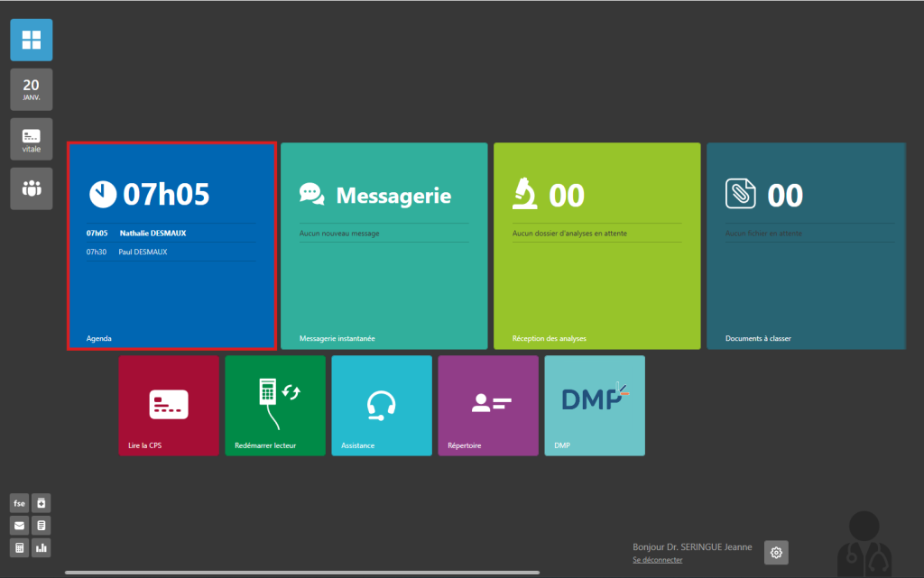Click the Carte Vitale sidebar icon

pos(31,138)
